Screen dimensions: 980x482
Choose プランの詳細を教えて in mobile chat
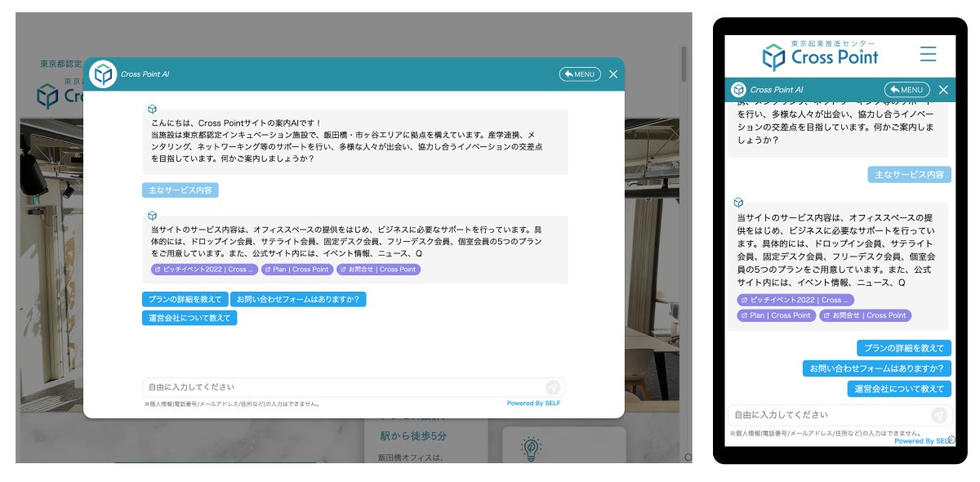pyautogui.click(x=904, y=348)
